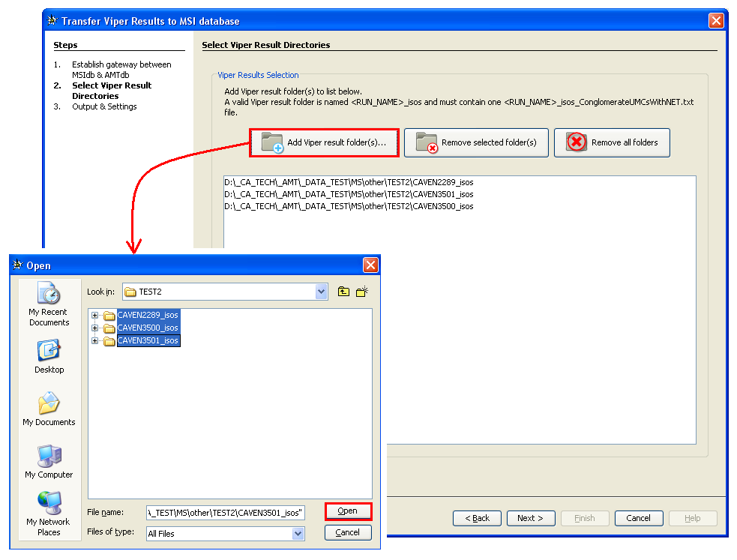Select My Computer in places bar

point(49,461)
